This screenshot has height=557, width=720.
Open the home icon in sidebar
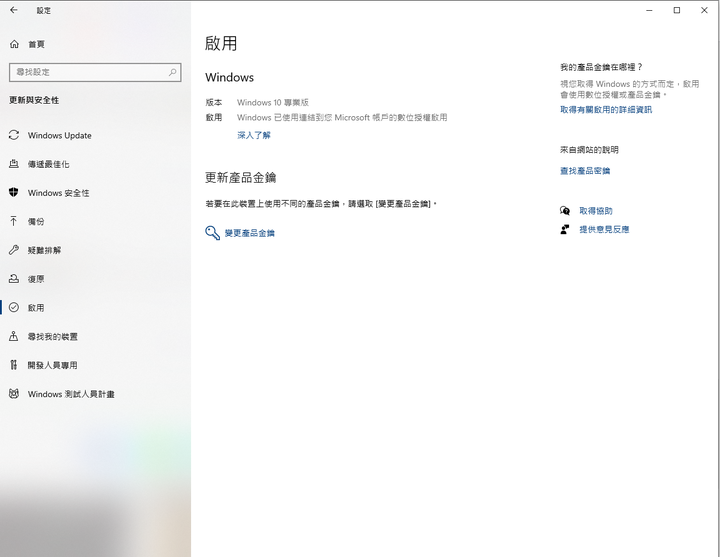[x=14, y=44]
